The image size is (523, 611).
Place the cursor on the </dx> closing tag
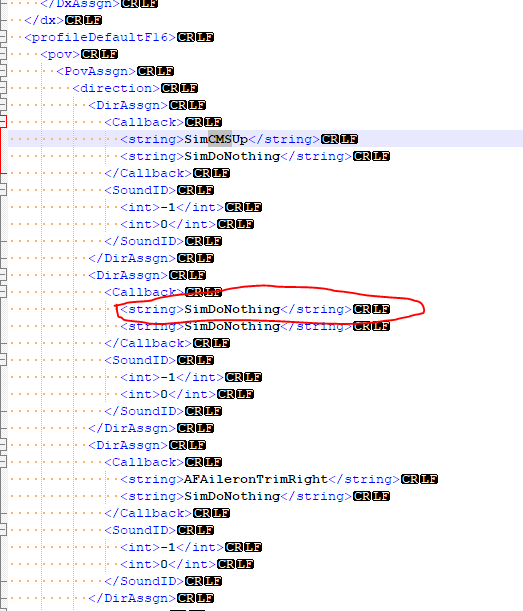(x=44, y=20)
